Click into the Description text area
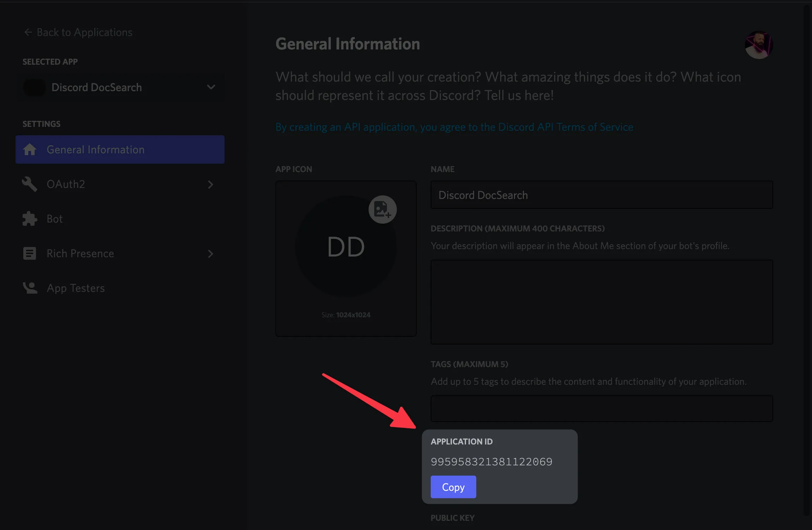Viewport: 812px width, 530px height. pyautogui.click(x=602, y=302)
